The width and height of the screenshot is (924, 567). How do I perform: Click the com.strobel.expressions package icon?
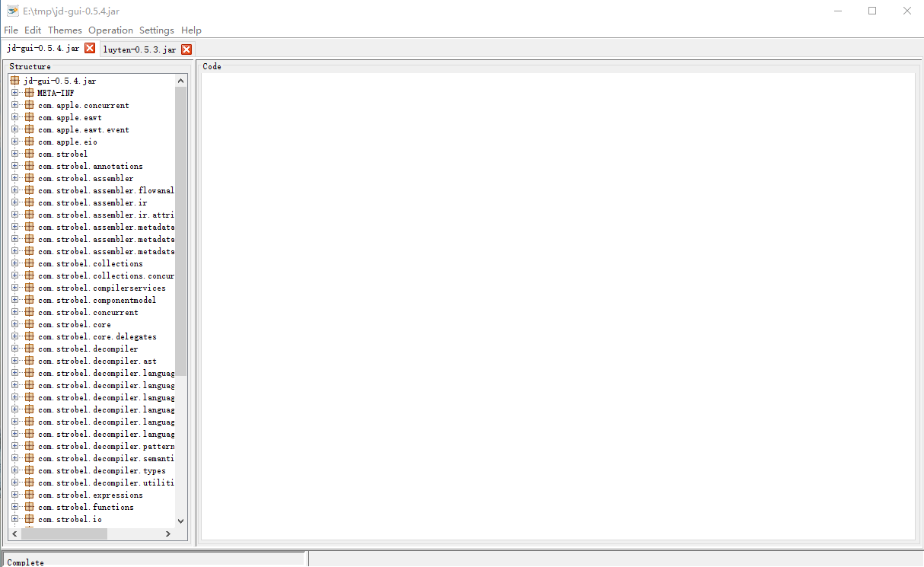tap(30, 495)
